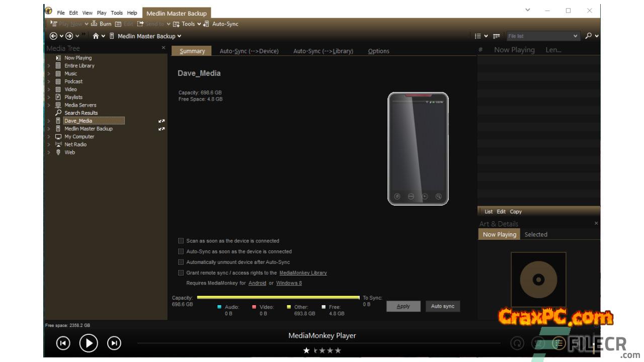Open the Android link
This screenshot has height=362, width=644.
(257, 283)
